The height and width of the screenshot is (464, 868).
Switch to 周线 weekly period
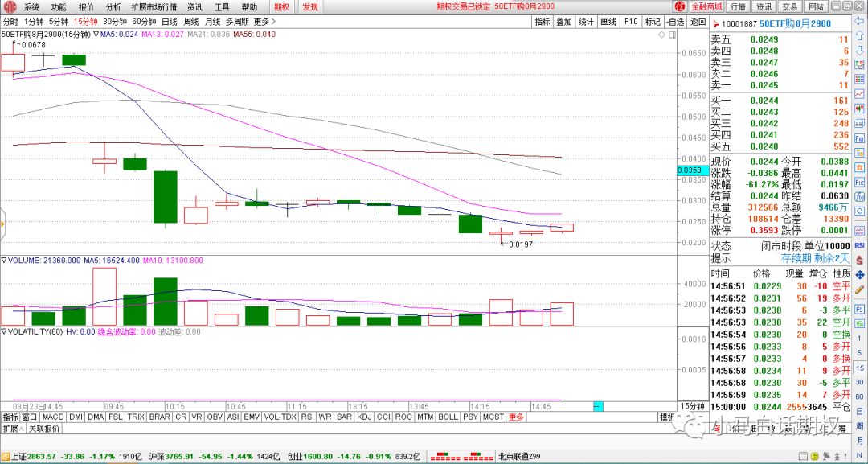[191, 22]
